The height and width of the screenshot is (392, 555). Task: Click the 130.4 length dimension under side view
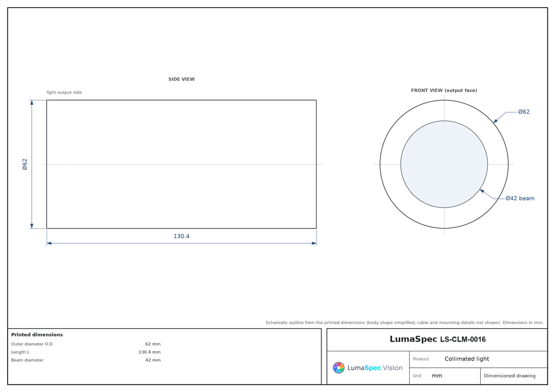(x=181, y=236)
